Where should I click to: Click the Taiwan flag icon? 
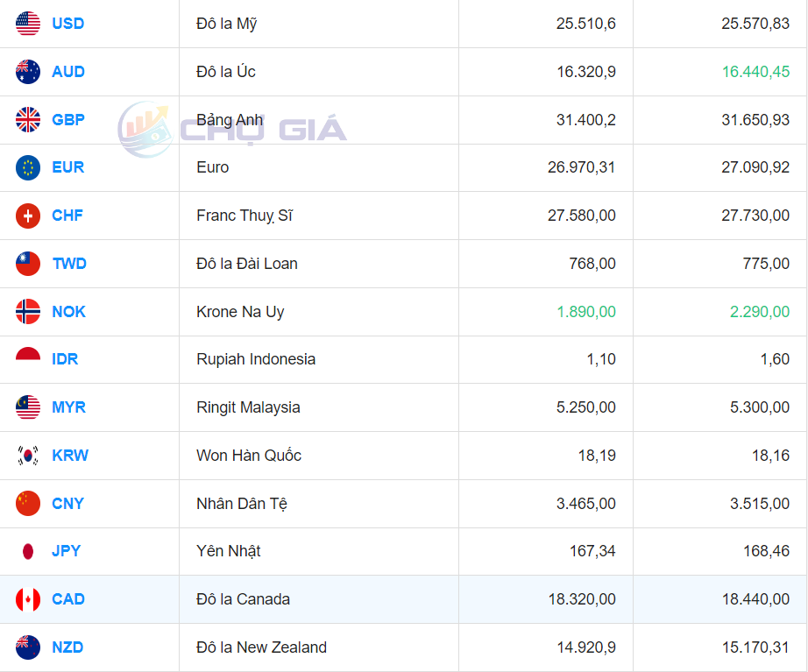28,264
